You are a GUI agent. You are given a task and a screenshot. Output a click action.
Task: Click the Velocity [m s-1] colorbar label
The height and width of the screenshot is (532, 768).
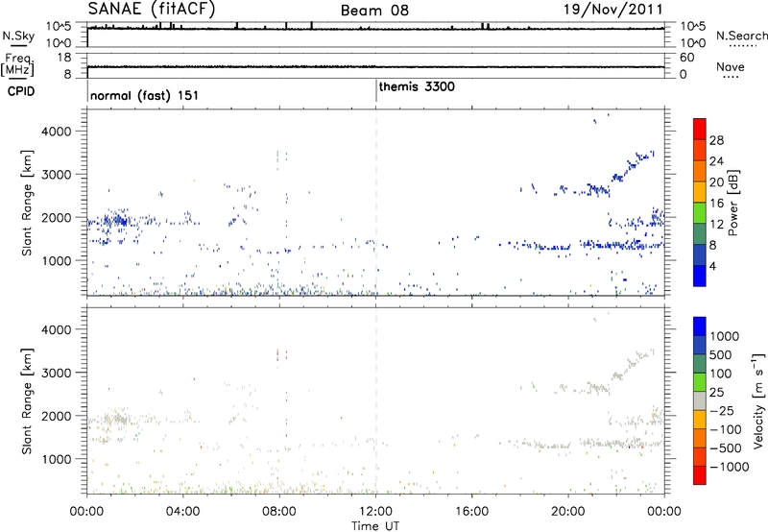coord(758,400)
